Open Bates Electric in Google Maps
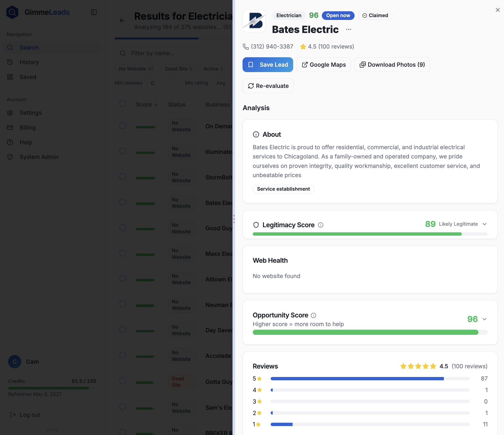 [324, 65]
